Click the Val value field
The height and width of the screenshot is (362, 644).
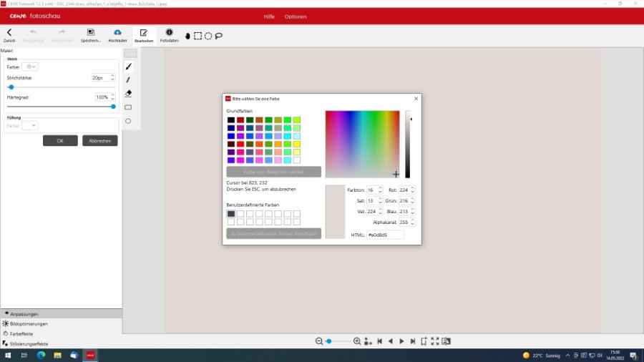pos(374,211)
